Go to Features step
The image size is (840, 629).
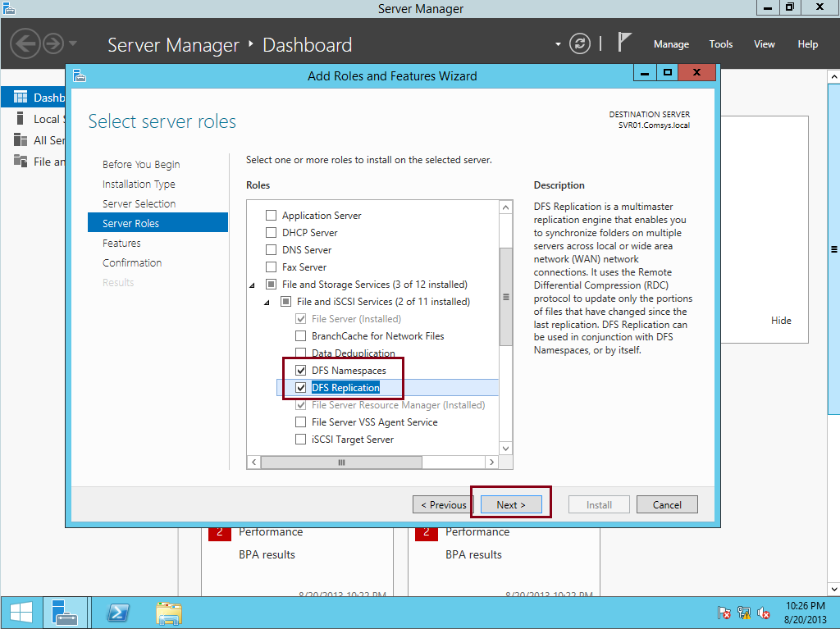pyautogui.click(x=121, y=244)
